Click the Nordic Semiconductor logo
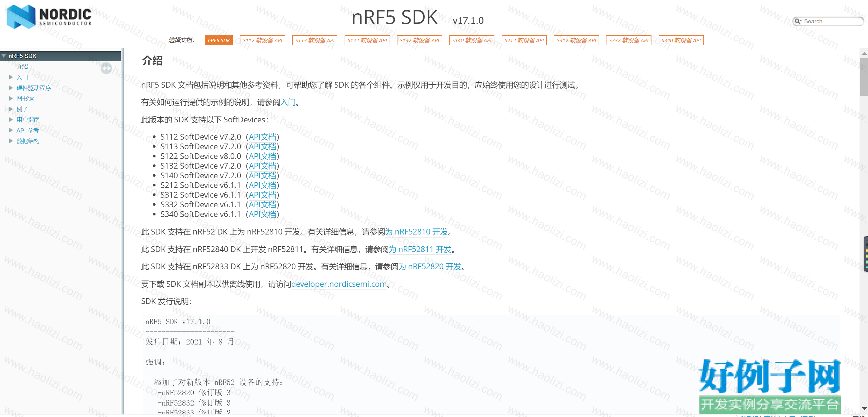Screen dimensions: 868x417 tap(49, 17)
